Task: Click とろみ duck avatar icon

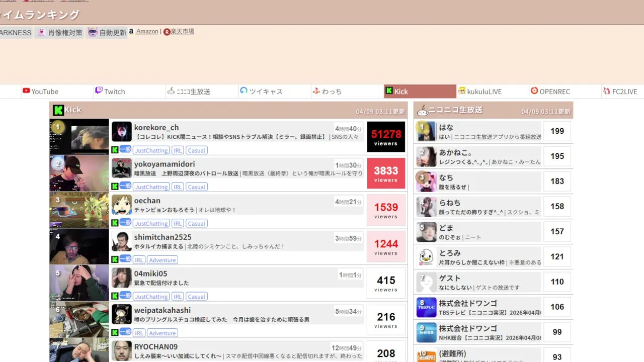Action: point(426,257)
